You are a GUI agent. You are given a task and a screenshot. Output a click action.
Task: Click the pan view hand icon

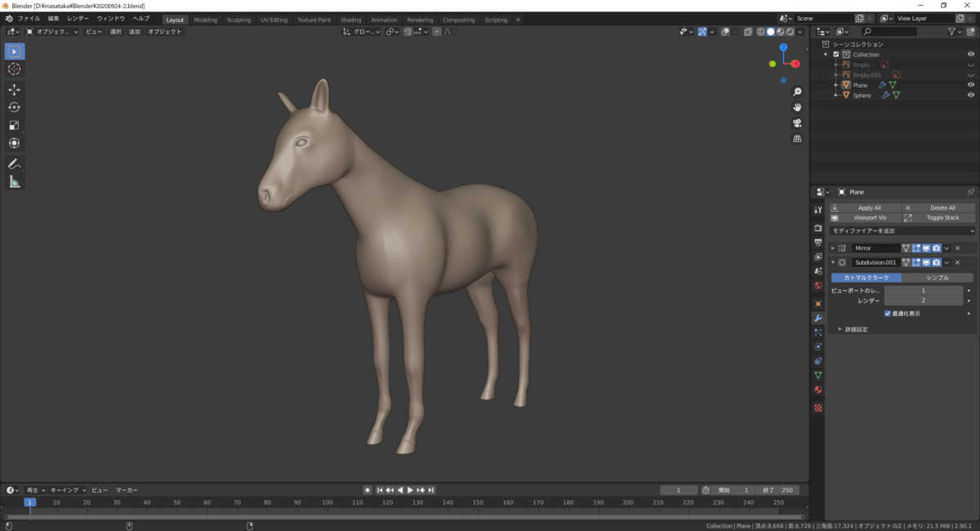tap(797, 107)
